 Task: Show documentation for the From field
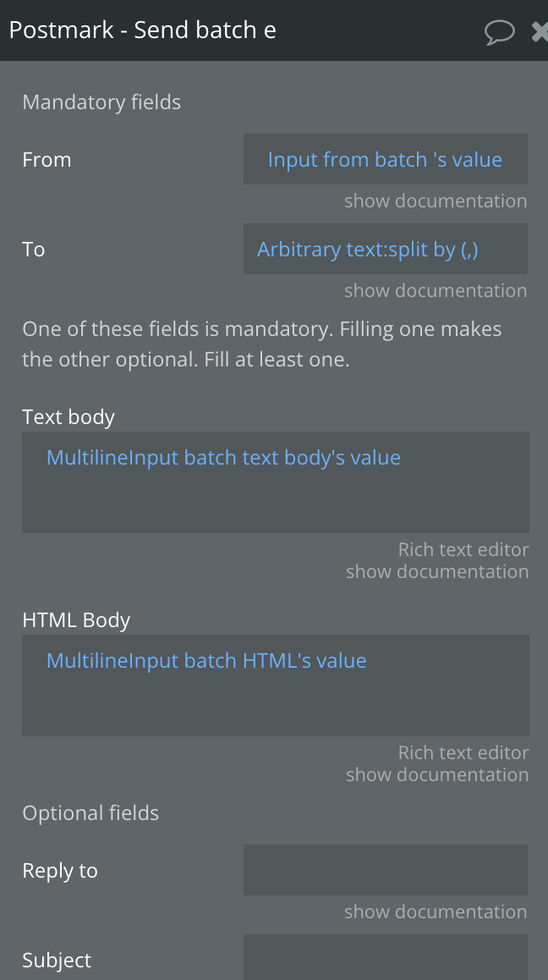coord(436,201)
